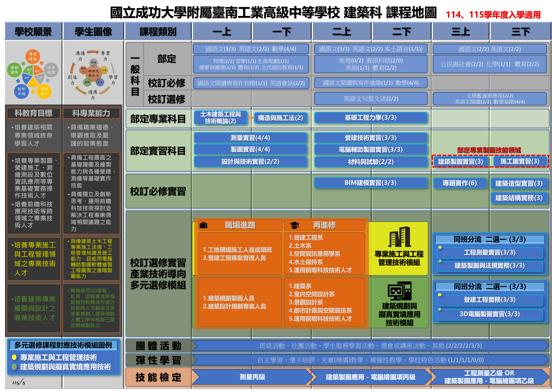Screen dimensions: 552x392
Task: Click yellow legend dot for 專業施工與工程管理技術
Action: point(14,357)
